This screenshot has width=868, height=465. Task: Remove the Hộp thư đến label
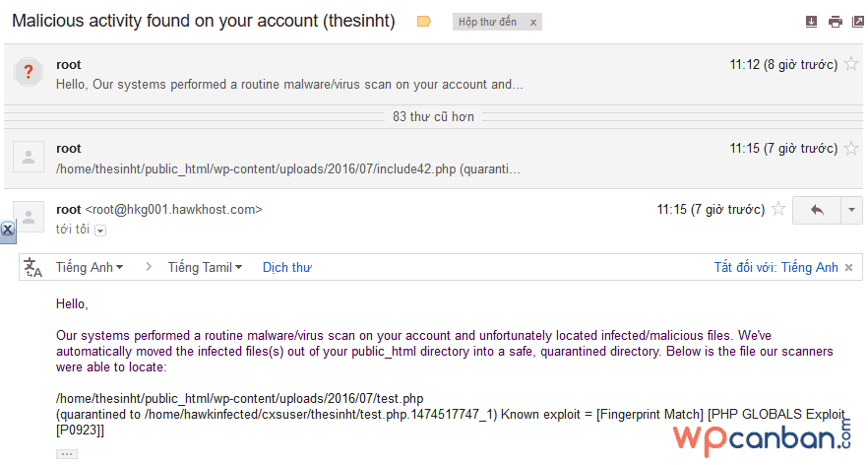(x=533, y=23)
